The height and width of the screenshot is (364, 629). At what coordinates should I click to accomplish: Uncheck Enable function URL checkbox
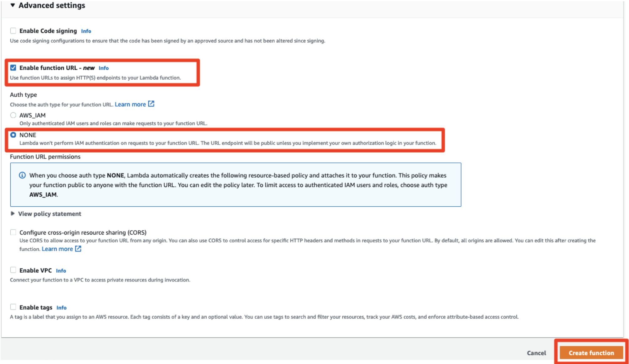pos(13,68)
